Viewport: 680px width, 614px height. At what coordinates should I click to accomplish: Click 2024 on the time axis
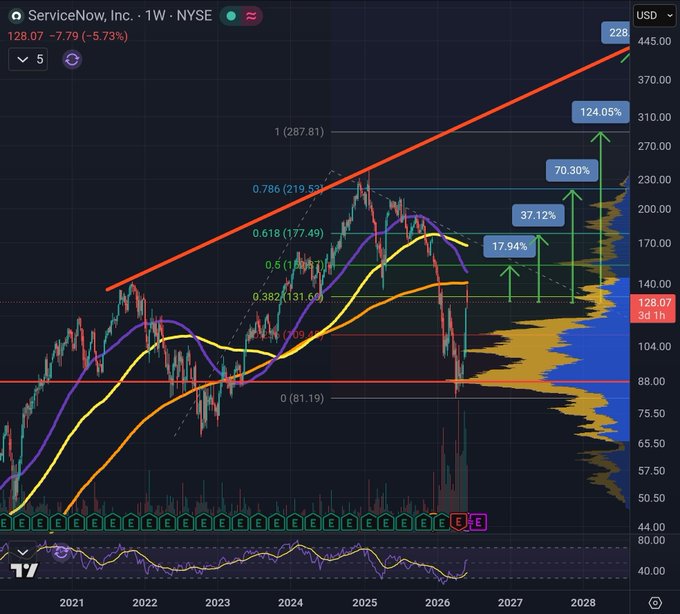click(290, 603)
